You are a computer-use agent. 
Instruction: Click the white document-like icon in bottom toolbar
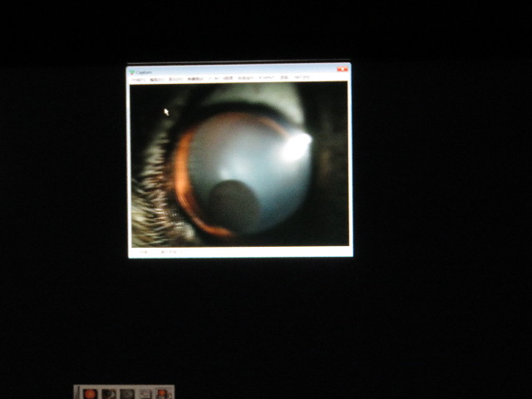[x=145, y=393]
